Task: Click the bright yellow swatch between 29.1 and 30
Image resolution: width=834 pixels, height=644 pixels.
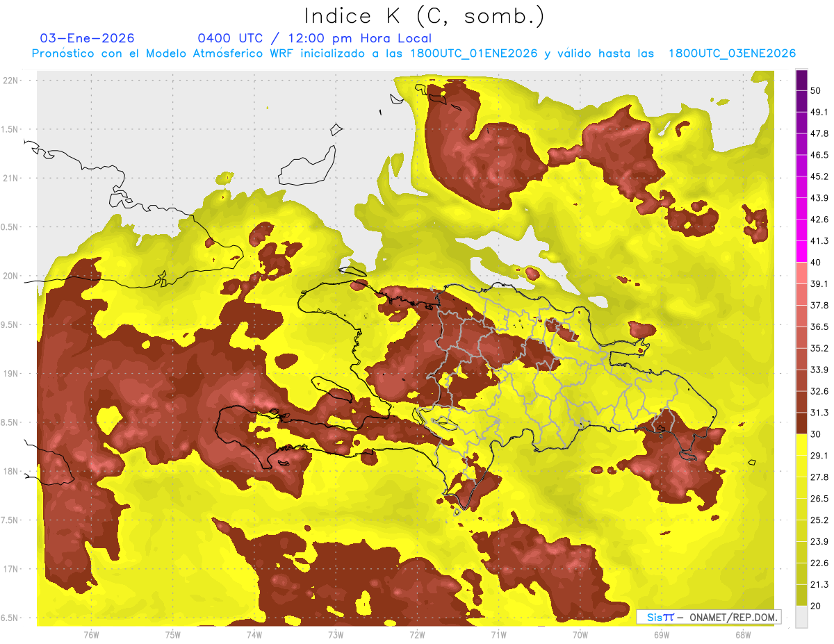Action: (x=801, y=445)
